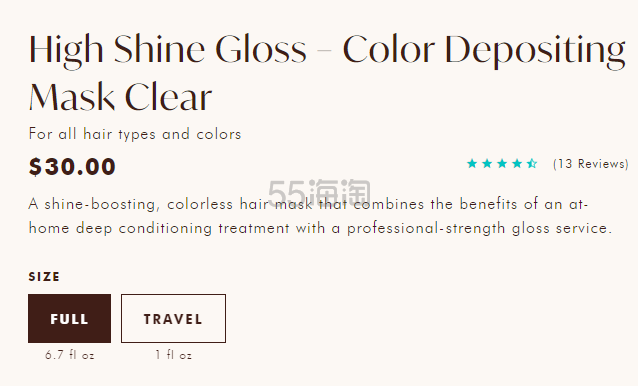Viewport: 638px width, 386px height.
Task: Click the first teal rating star
Action: tap(472, 164)
